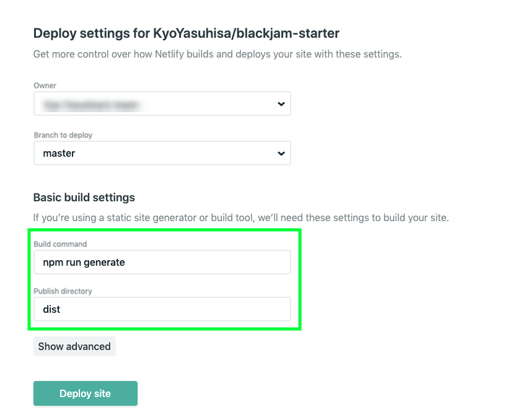Select the master branch value
This screenshot has width=515, height=420.
(59, 153)
